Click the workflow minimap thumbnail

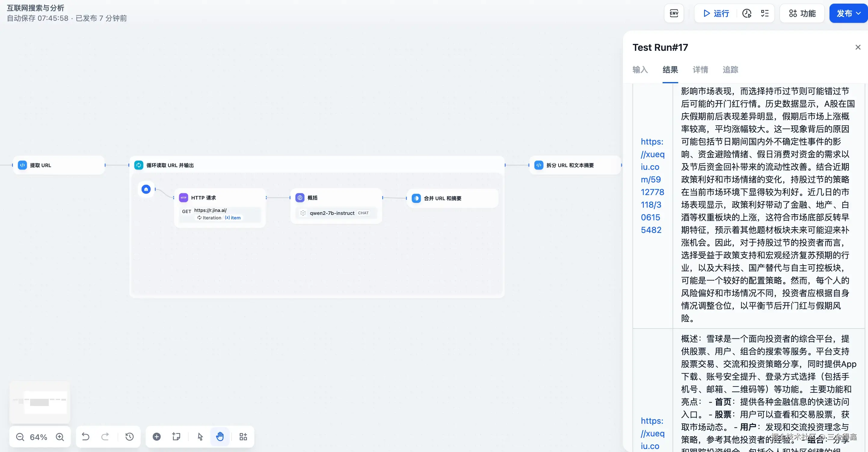coord(40,402)
